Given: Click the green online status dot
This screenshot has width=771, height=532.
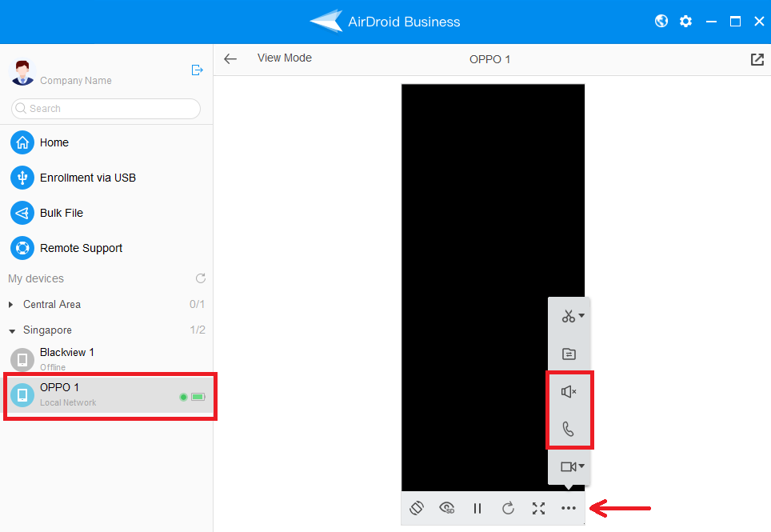Looking at the screenshot, I should (x=183, y=397).
